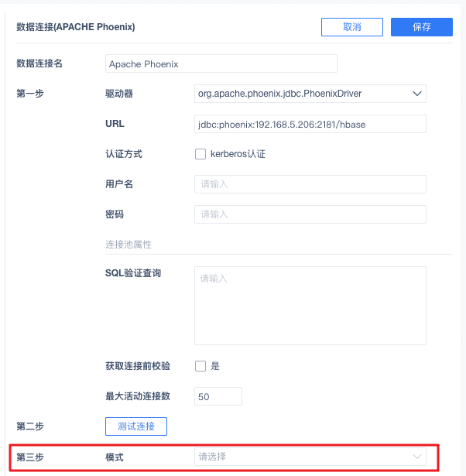
Task: Tick the 获取连接前校验 是 checkbox
Action: (200, 366)
